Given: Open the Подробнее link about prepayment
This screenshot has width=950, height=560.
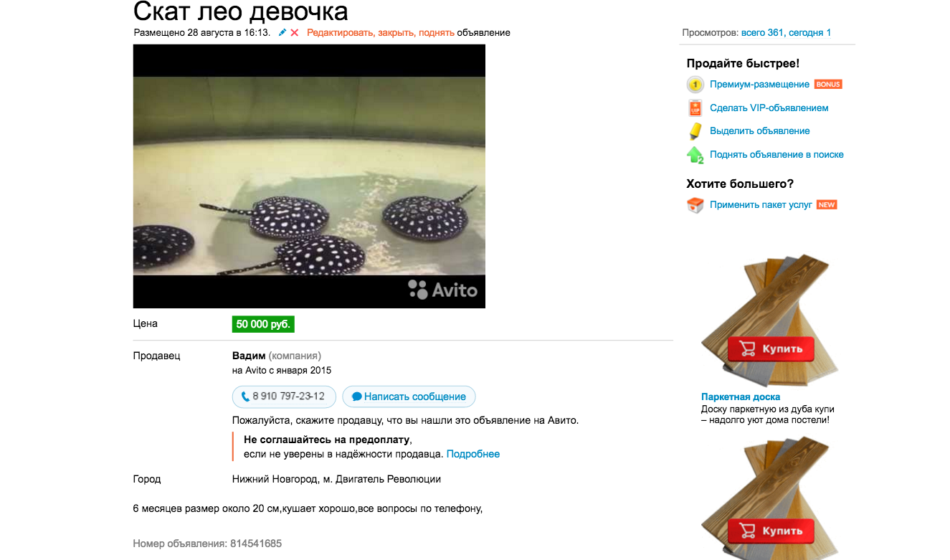Looking at the screenshot, I should [473, 454].
